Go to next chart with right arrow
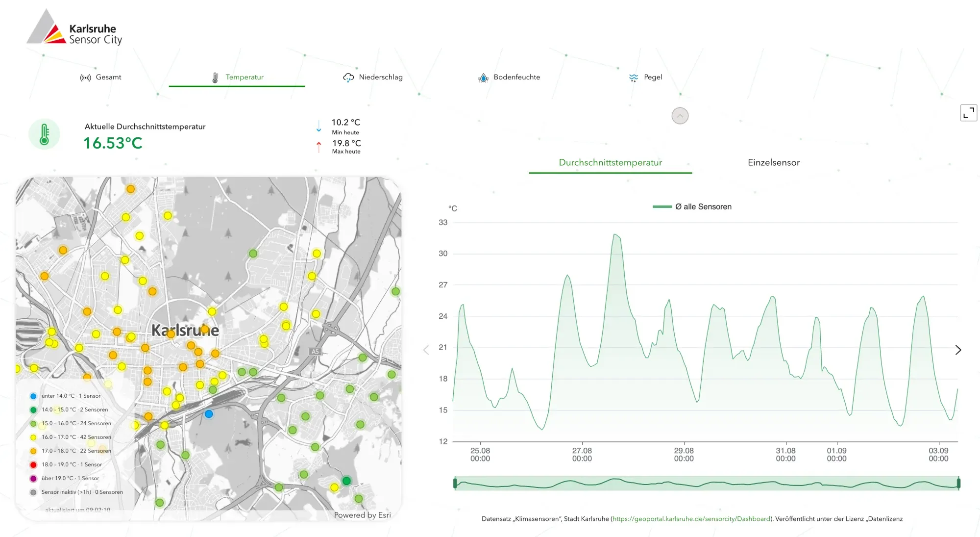Image resolution: width=980 pixels, height=537 pixels. click(x=958, y=350)
